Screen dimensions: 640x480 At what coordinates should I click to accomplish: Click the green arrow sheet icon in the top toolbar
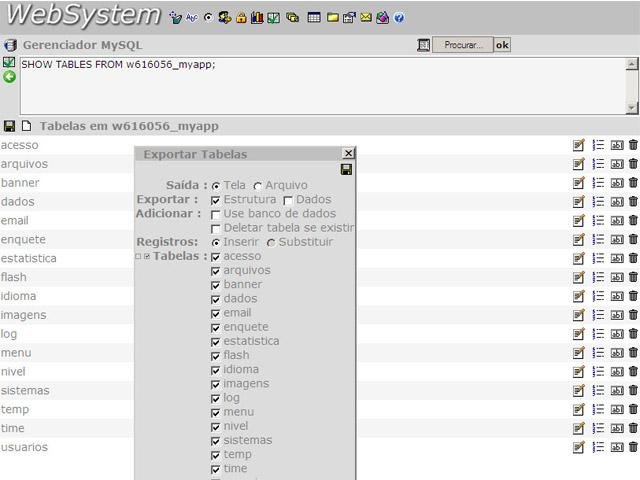click(x=273, y=18)
